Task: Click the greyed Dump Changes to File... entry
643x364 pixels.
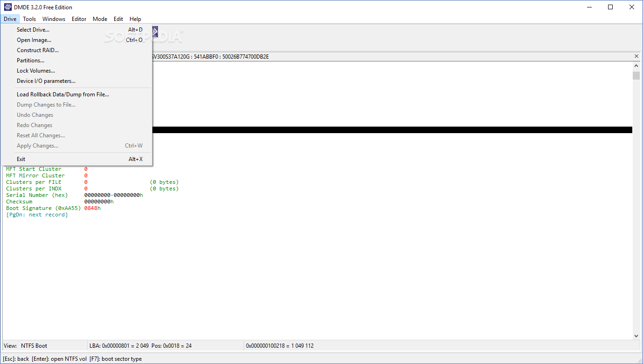Action: coord(76,105)
